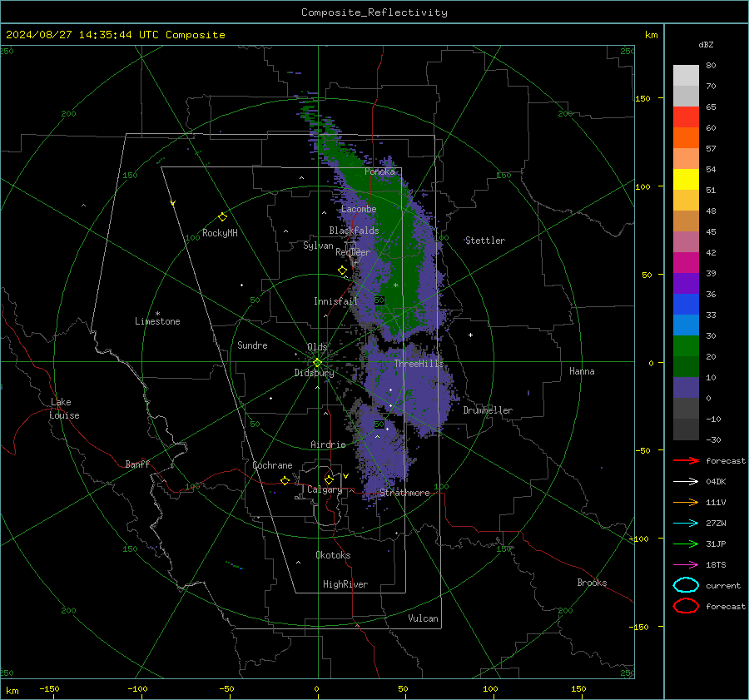749x700 pixels.
Task: Click the Composite_Reflectivity title
Action: tap(374, 12)
